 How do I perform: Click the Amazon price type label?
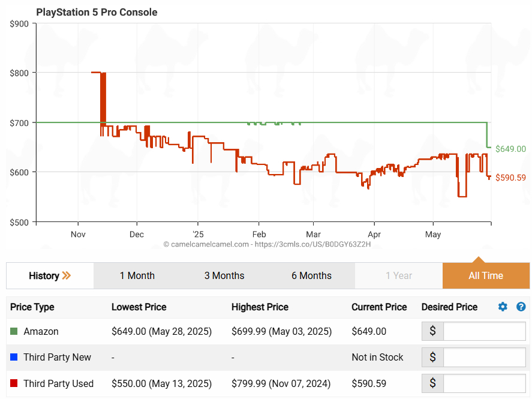coord(41,331)
